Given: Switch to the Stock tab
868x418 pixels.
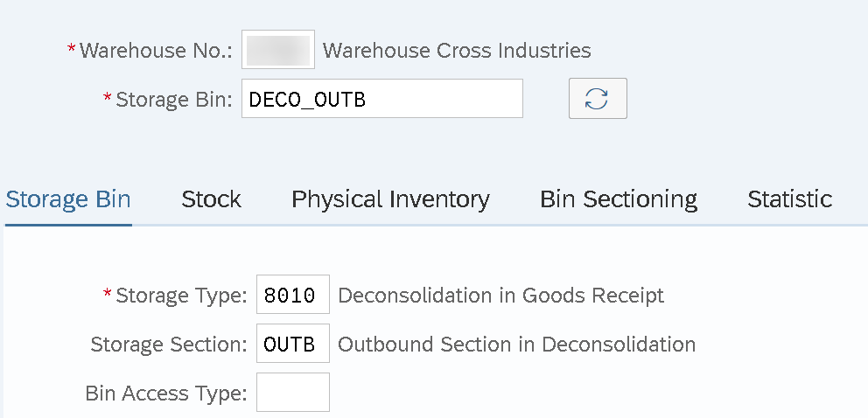Looking at the screenshot, I should point(211,199).
